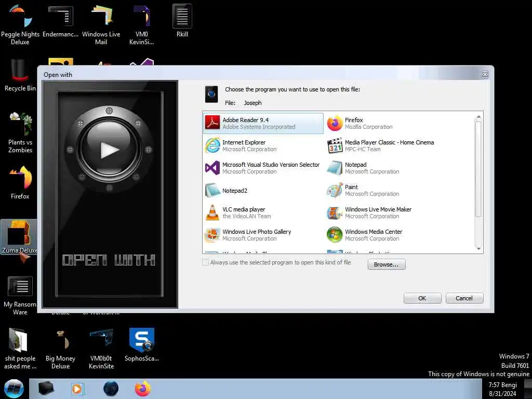Select Plants vs Zombies desktop icon
Image resolution: width=532 pixels, height=399 pixels.
20,132
